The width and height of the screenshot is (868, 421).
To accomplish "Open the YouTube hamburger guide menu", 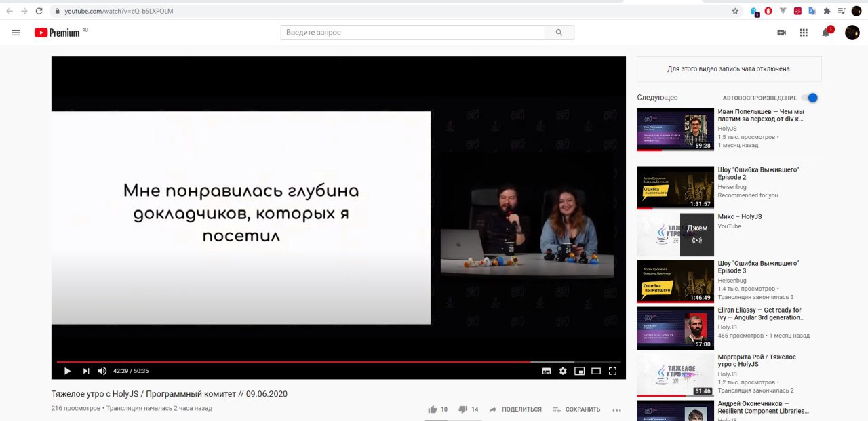I will click(x=16, y=33).
